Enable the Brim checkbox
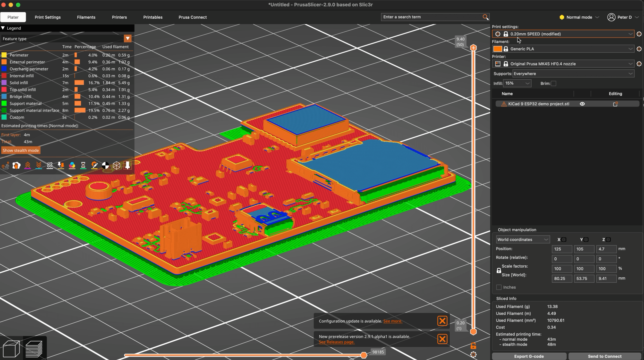Image resolution: width=644 pixels, height=360 pixels. click(x=553, y=83)
